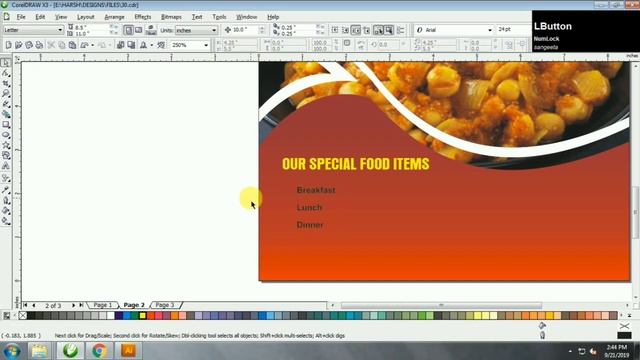Expand the Undo history dropdown arrow
640x360 pixels.
point(93,45)
